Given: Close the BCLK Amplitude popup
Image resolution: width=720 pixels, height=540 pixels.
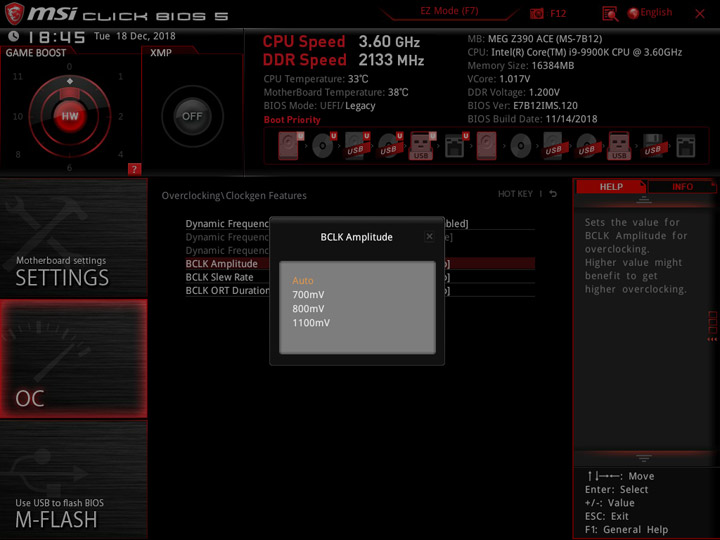Looking at the screenshot, I should click(429, 236).
